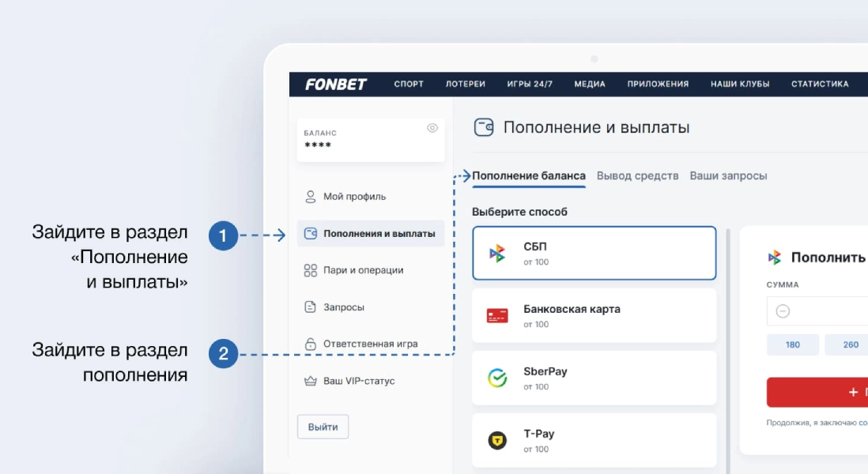
Task: Choose the 180 quick amount chip
Action: click(x=793, y=344)
